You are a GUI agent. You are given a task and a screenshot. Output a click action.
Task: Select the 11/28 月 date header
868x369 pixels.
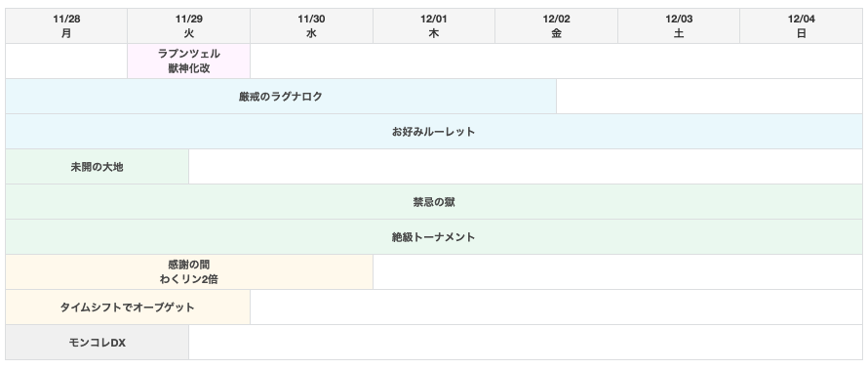[x=66, y=26]
